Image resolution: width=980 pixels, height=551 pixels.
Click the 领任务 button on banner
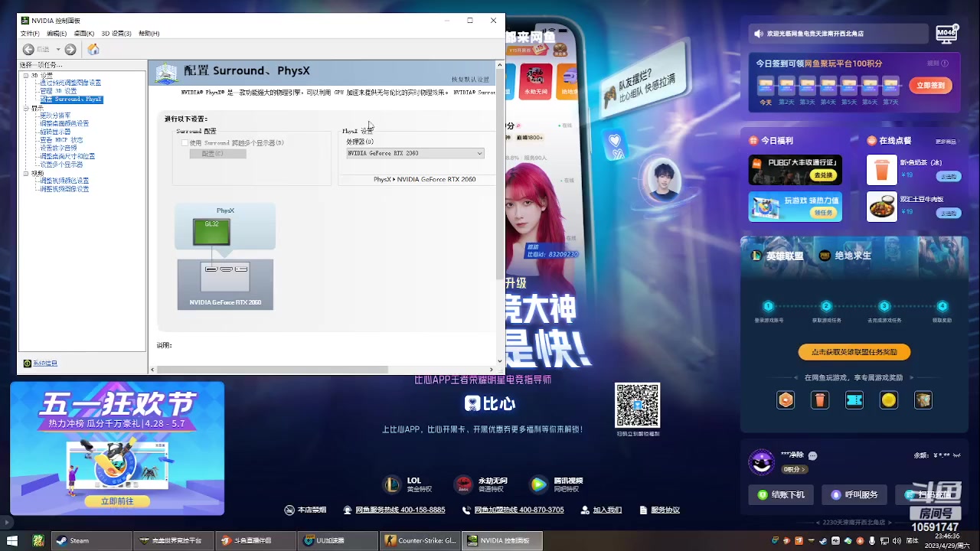point(823,213)
